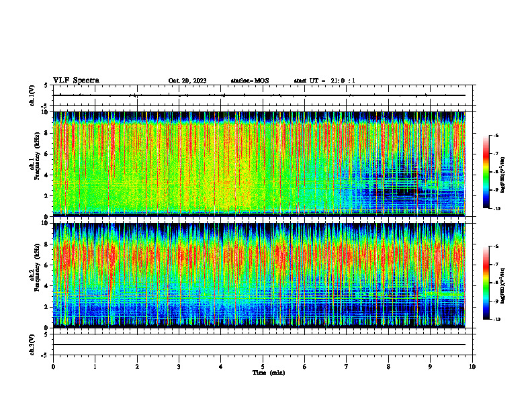Viewport: 532px width, 411px height.
Task: Click the "-6" label on ch.1 color scale
Action: tap(496, 135)
